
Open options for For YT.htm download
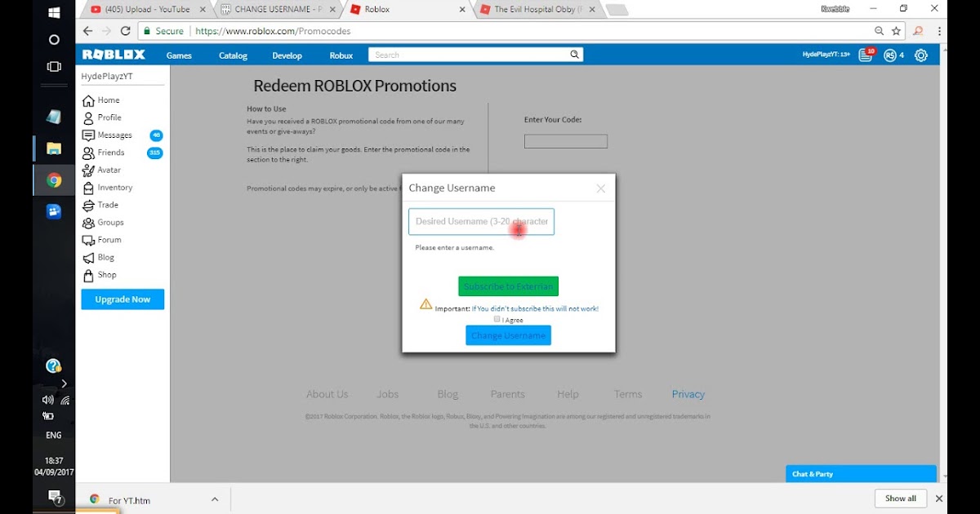[215, 498]
